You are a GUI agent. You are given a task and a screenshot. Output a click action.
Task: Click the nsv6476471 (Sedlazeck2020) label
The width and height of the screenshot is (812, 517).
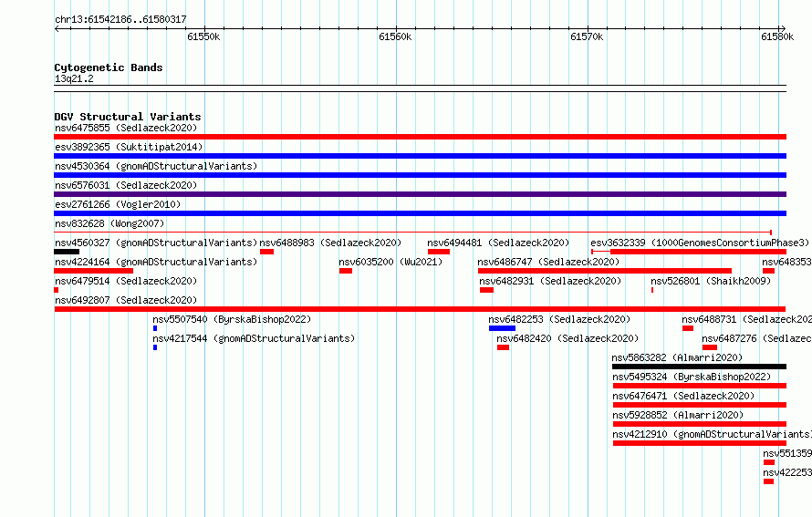683,396
